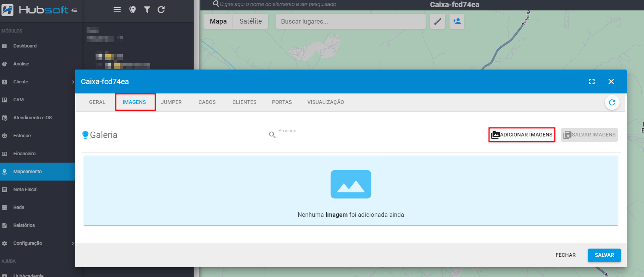This screenshot has width=644, height=277.
Task: Click the search magnifier icon beside Procurar
Action: tap(272, 135)
